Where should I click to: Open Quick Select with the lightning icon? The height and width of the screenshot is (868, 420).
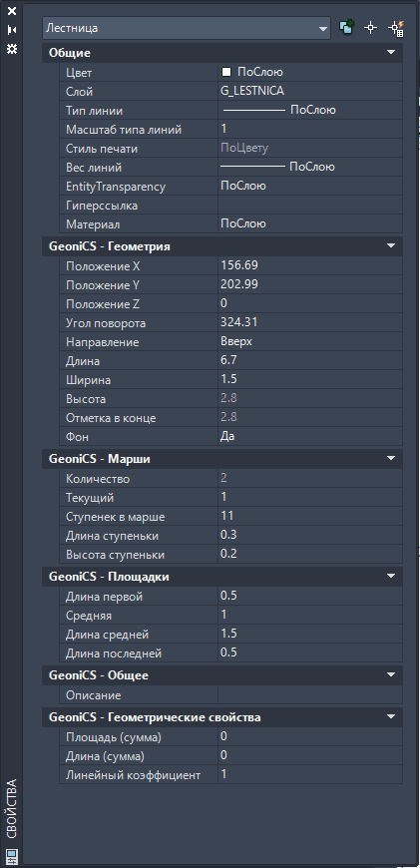395,28
